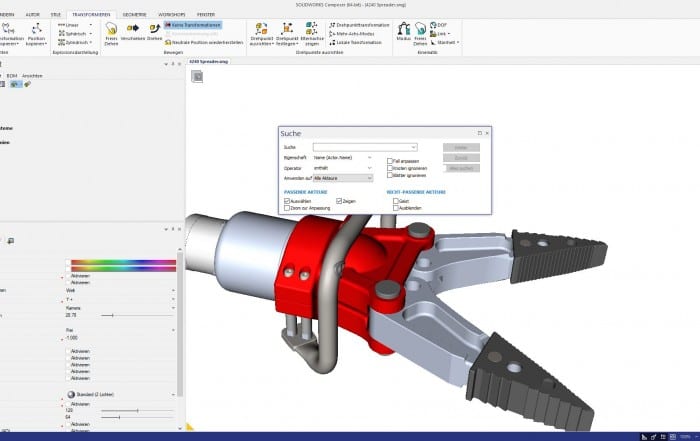Viewport: 700px width, 441px height.
Task: Open the FENSTER ribbon tab
Action: [206, 15]
